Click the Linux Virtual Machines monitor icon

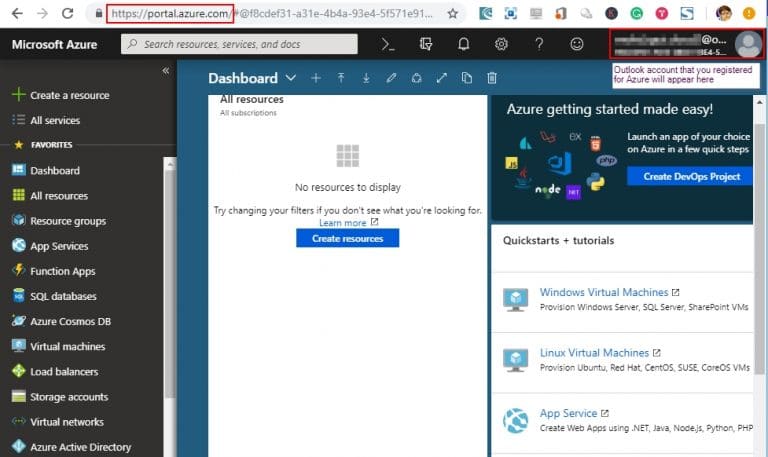tap(515, 360)
